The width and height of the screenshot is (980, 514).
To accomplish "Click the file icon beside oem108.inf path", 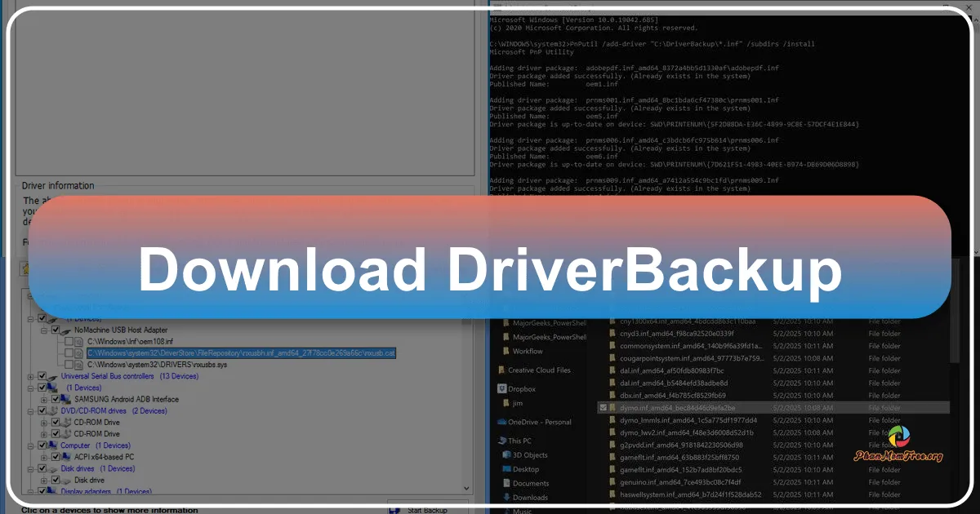I will (78, 341).
